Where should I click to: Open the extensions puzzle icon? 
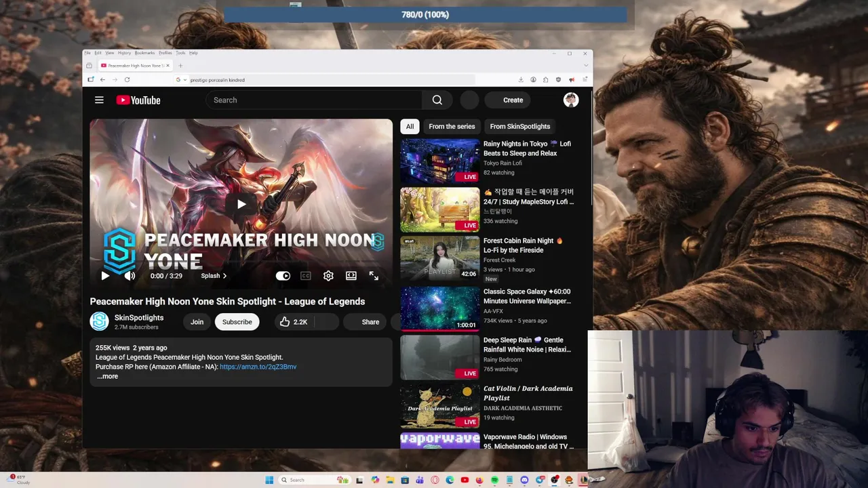pyautogui.click(x=546, y=80)
